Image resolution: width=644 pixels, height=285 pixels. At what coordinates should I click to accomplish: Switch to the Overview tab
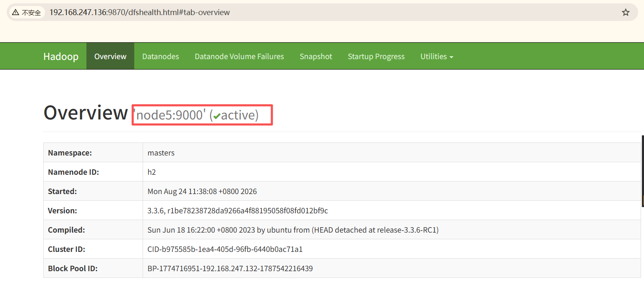pyautogui.click(x=110, y=56)
